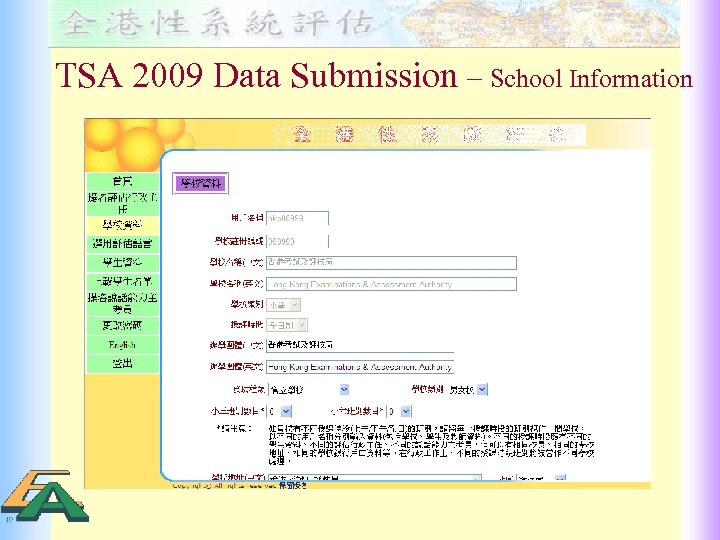Open the 學生資料 sidebar menu item
Screen dimensions: 720x540
click(122, 262)
